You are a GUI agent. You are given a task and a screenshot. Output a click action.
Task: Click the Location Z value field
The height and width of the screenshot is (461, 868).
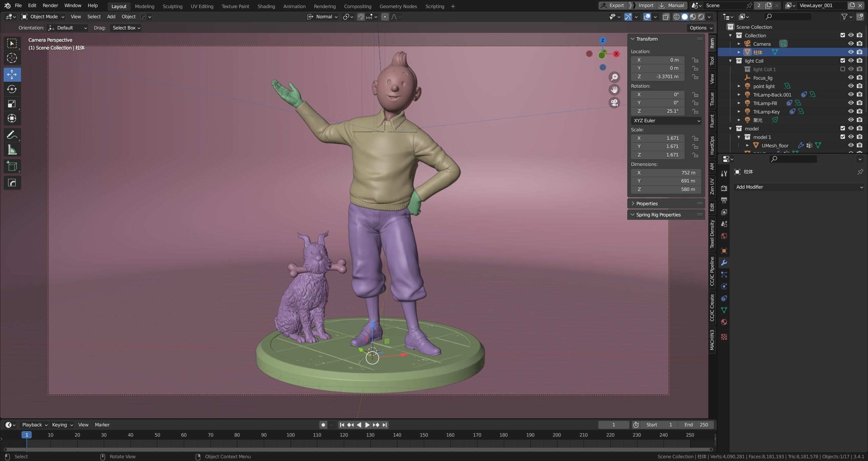tap(657, 77)
